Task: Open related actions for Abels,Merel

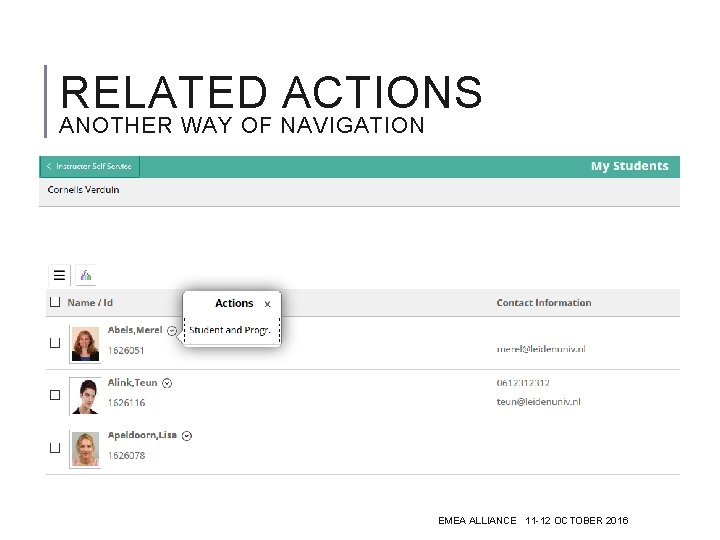Action: pyautogui.click(x=172, y=331)
